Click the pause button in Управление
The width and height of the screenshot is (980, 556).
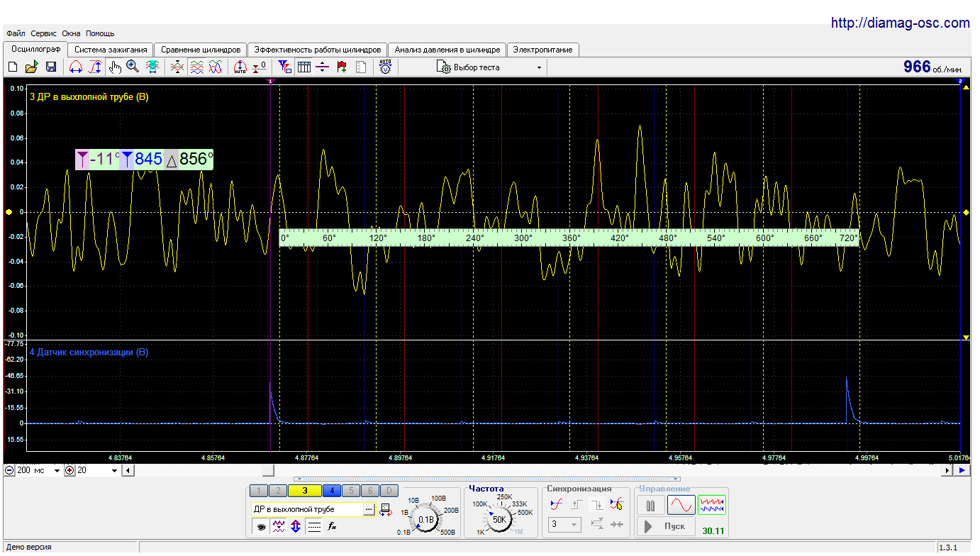coord(650,505)
